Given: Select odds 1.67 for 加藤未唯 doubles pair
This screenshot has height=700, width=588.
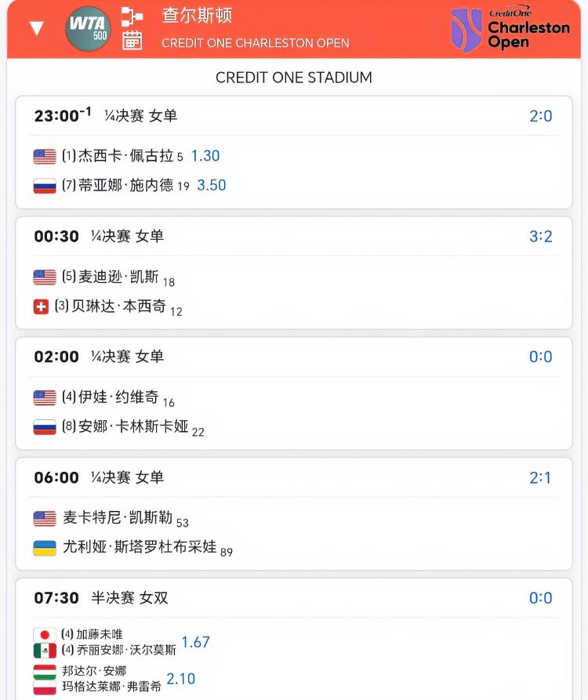Looking at the screenshot, I should click(195, 642).
